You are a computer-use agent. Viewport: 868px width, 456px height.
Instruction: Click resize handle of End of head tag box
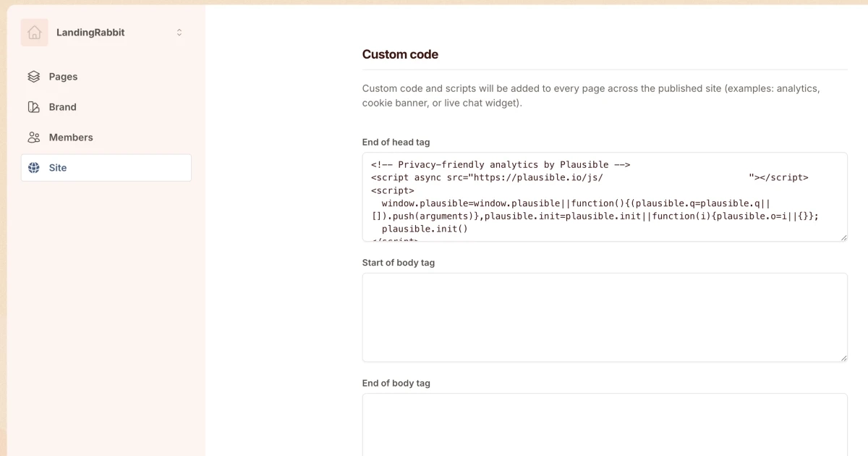(x=843, y=237)
